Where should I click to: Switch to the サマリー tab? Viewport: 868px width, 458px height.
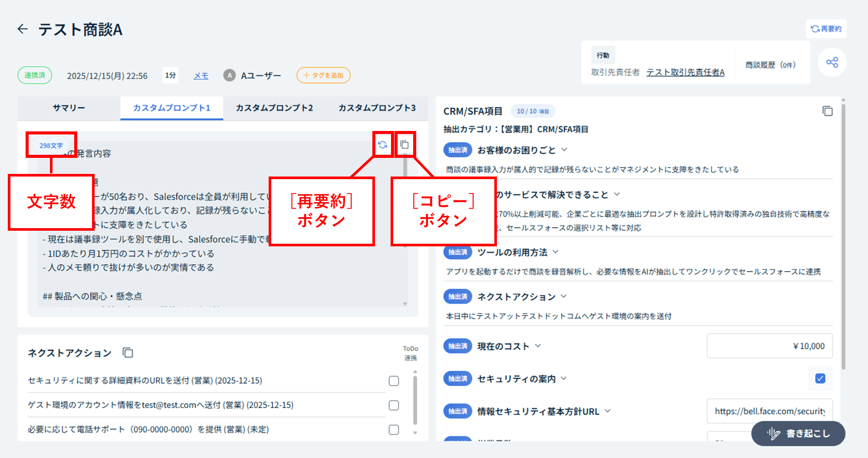click(69, 108)
